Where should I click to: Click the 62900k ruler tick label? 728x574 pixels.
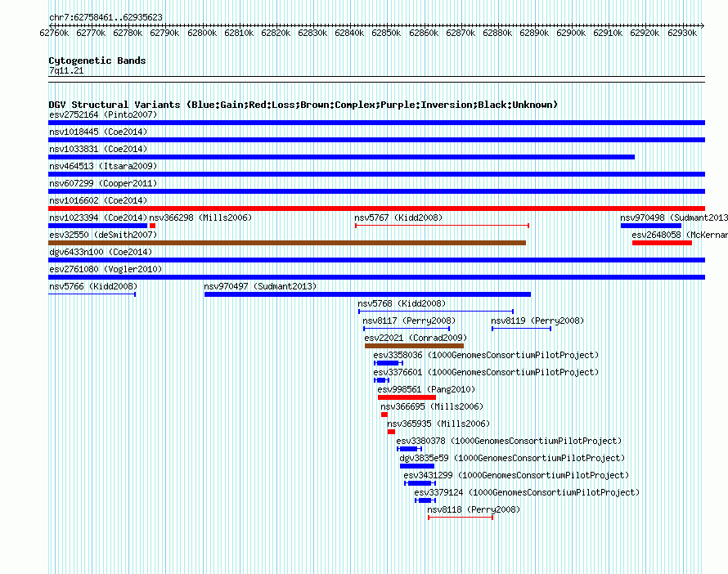coord(571,33)
